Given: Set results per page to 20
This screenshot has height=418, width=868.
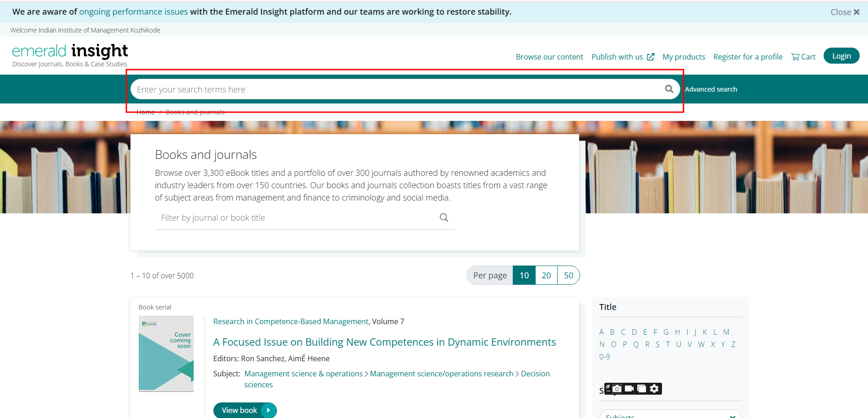Looking at the screenshot, I should pos(546,275).
